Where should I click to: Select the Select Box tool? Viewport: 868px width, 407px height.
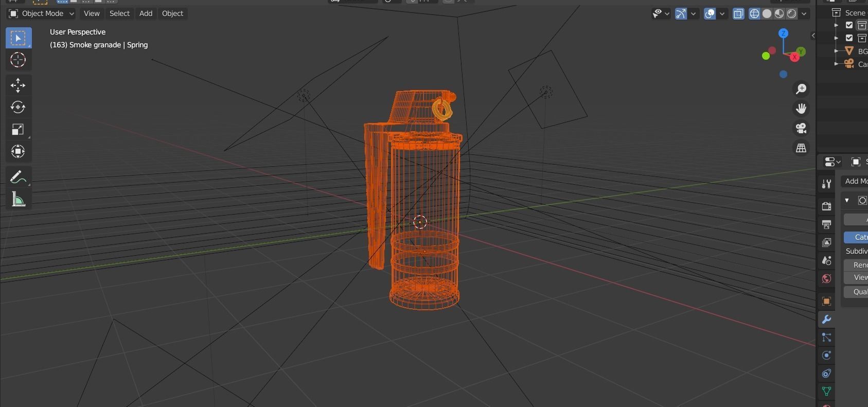19,38
